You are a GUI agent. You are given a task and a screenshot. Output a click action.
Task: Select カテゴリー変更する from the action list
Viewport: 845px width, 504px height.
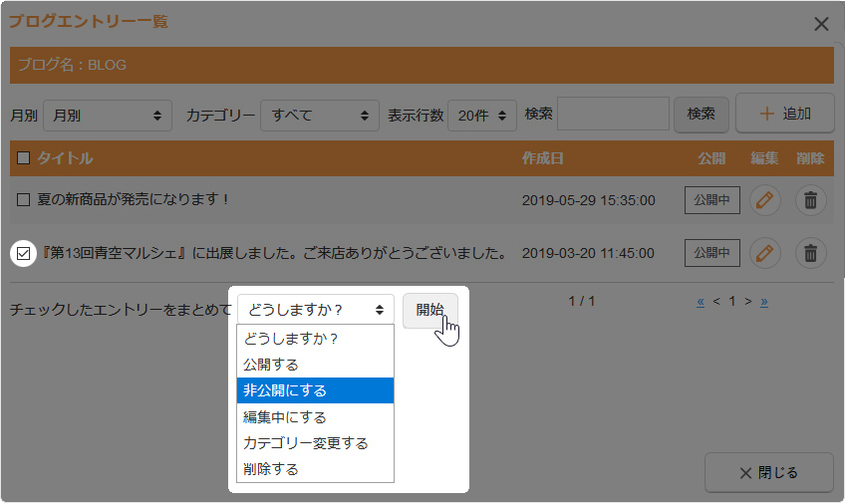tap(315, 443)
